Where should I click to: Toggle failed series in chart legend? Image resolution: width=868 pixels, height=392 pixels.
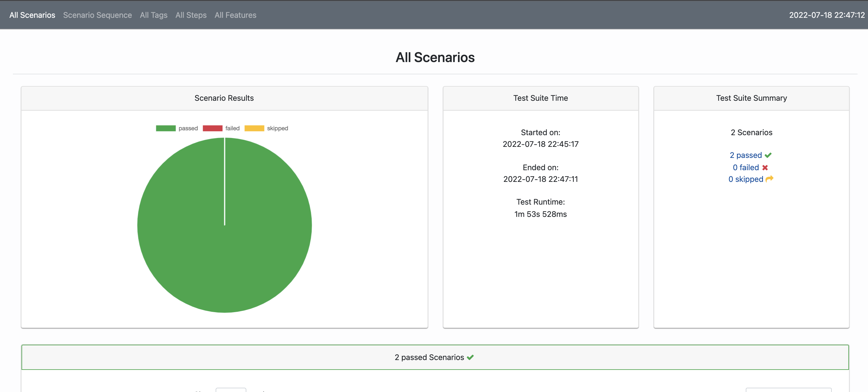pyautogui.click(x=232, y=128)
